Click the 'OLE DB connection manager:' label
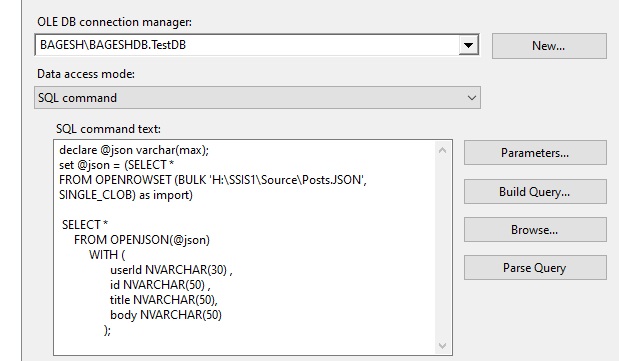Screen dimensions: 619x361 click(114, 22)
